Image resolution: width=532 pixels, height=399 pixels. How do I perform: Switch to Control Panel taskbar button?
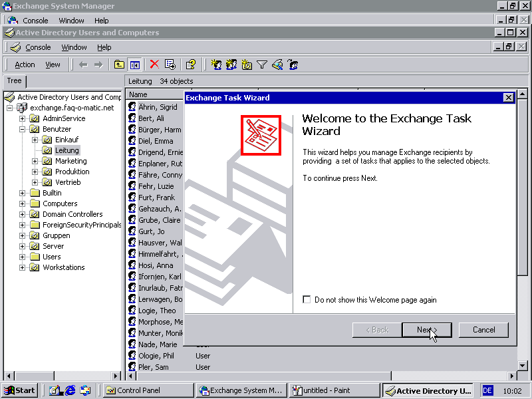[148, 390]
